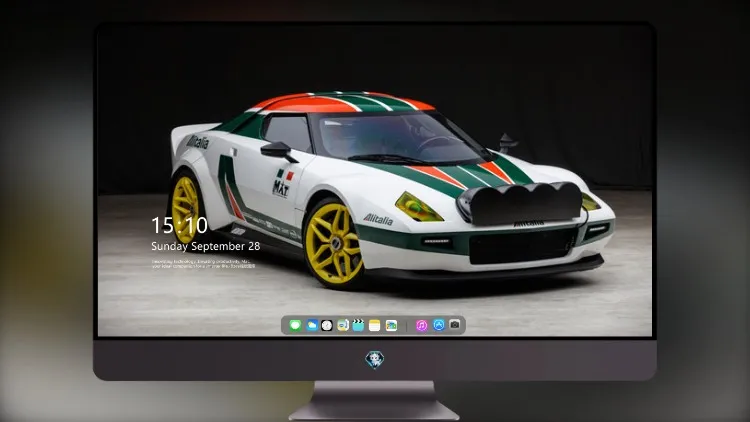
Task: Launch the clapperboard video app in dock
Action: (x=358, y=325)
